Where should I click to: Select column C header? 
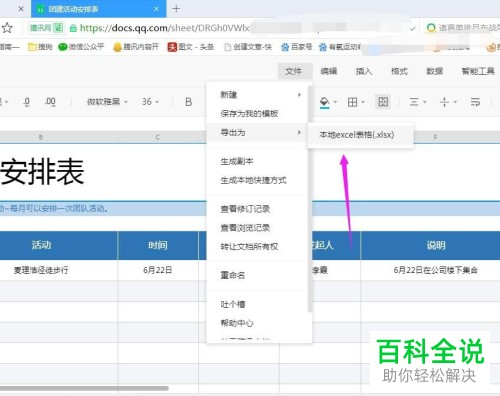pyautogui.click(x=157, y=137)
